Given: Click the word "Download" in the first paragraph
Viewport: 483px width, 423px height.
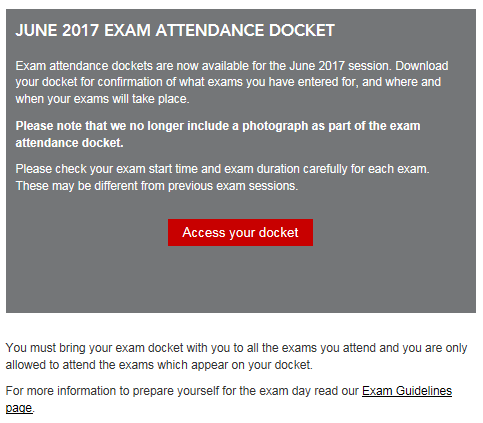Looking at the screenshot, I should coord(422,66).
